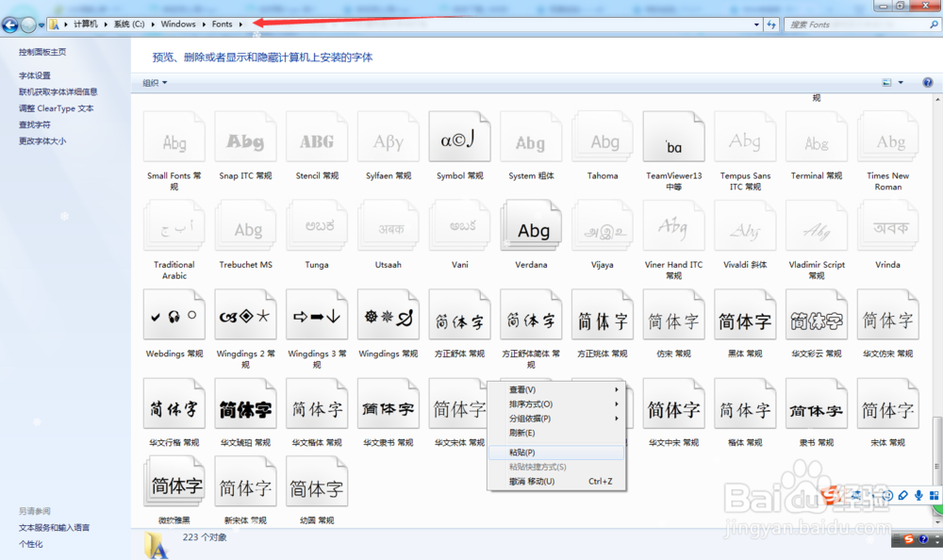Viewport: 943px width, 560px height.
Task: Select the Vrinda font icon
Action: (887, 226)
